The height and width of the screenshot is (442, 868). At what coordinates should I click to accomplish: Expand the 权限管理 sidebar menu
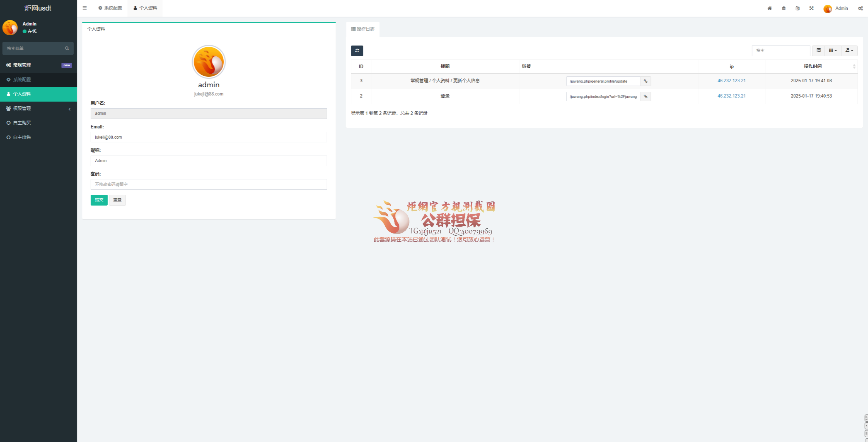point(38,108)
